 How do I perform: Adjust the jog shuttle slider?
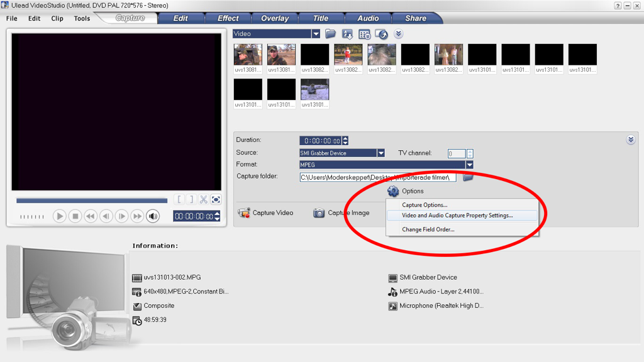pyautogui.click(x=32, y=216)
